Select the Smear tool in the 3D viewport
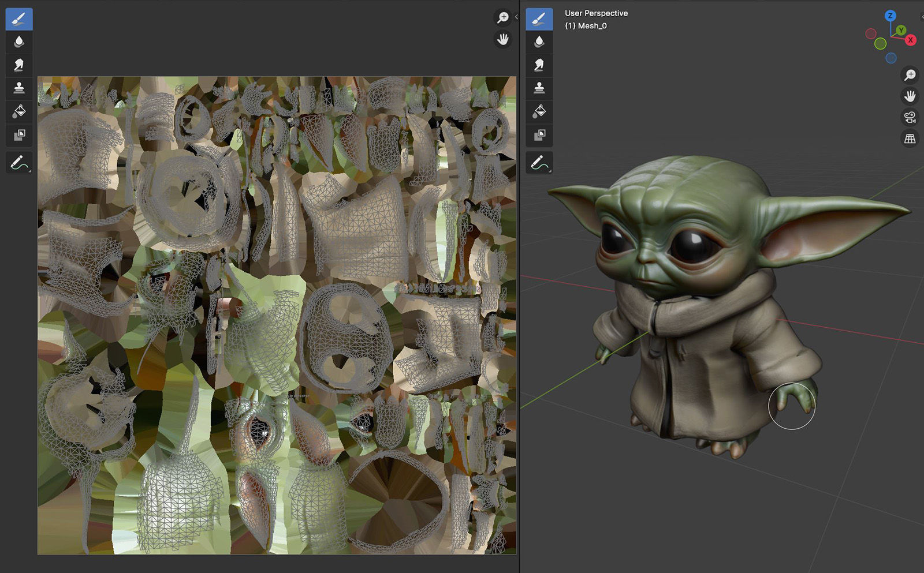 click(539, 65)
